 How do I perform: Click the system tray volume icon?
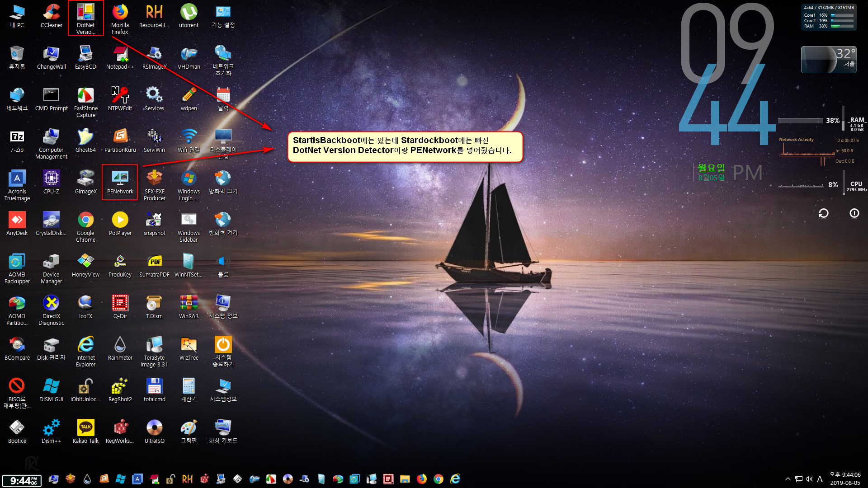(809, 479)
